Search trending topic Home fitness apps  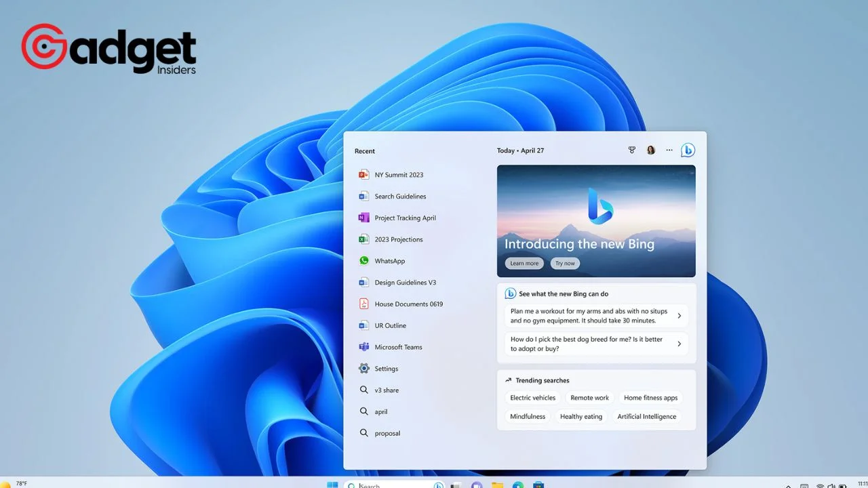(651, 398)
